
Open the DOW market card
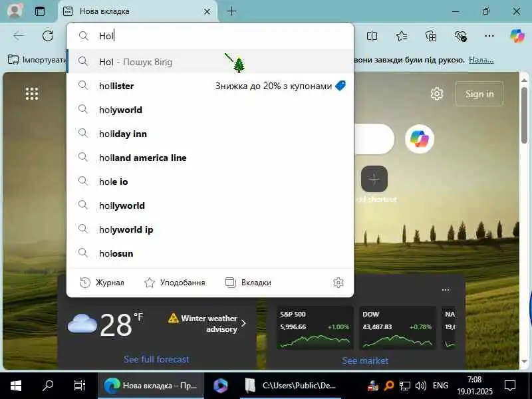coord(398,328)
